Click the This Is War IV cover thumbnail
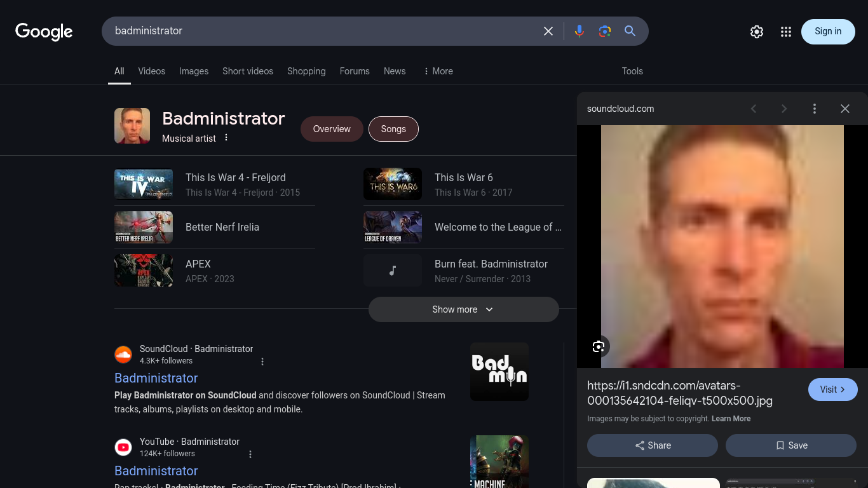 (144, 184)
